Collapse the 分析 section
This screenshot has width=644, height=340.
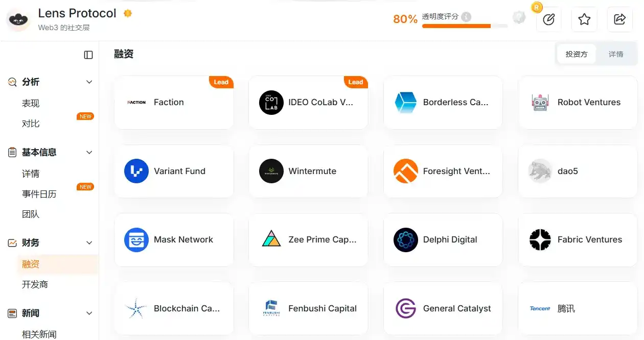pos(89,82)
